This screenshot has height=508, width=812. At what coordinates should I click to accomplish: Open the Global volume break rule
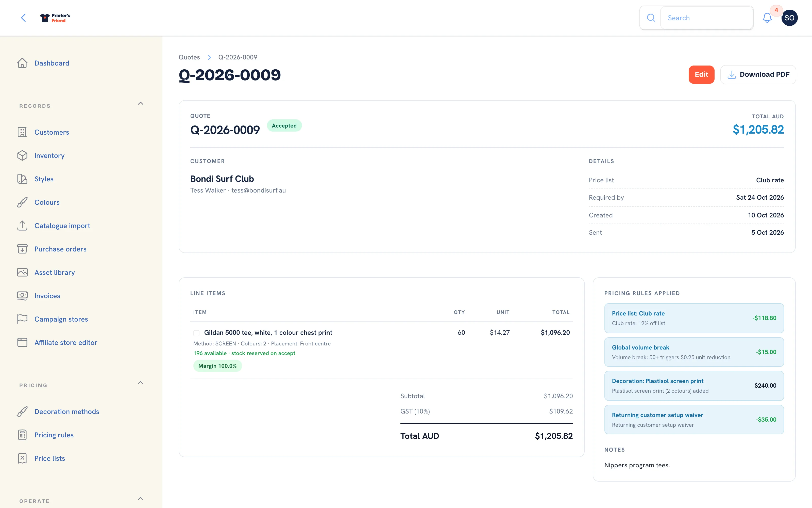[694, 352]
